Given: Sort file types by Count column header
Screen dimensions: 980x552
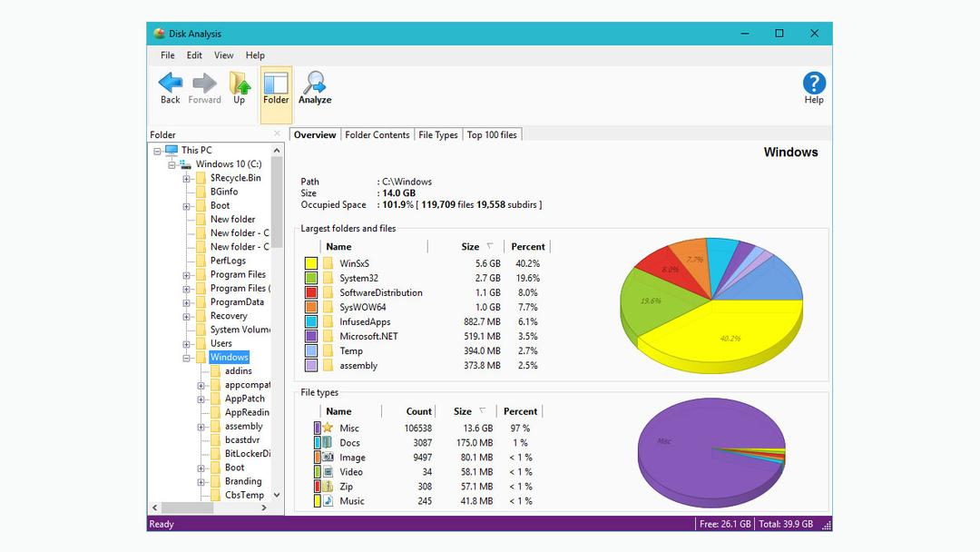Looking at the screenshot, I should click(418, 411).
